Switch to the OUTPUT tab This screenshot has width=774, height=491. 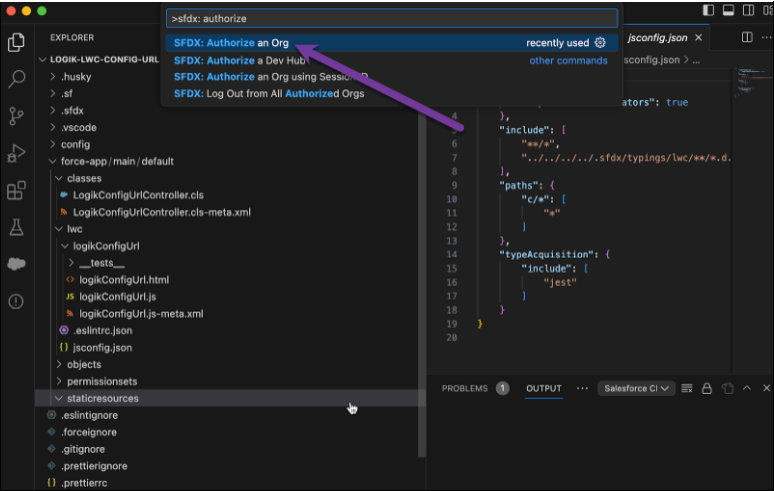click(x=543, y=388)
